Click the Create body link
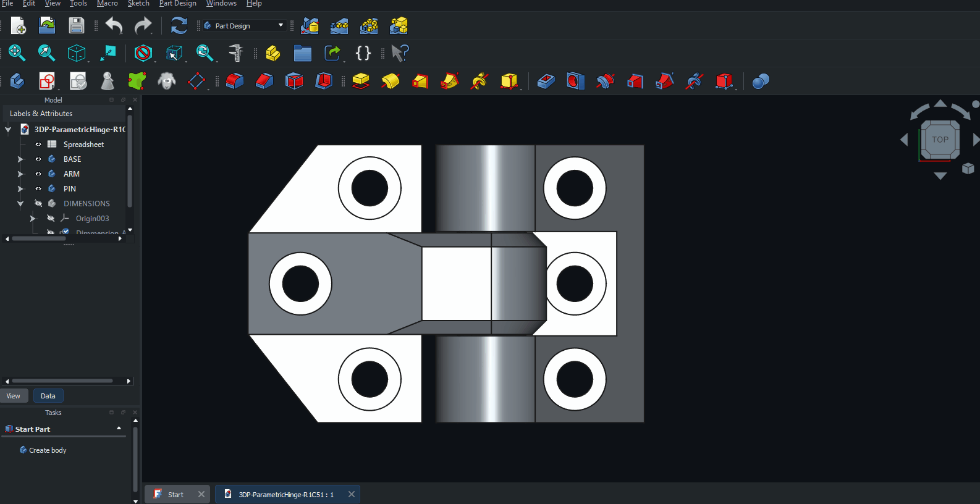Viewport: 980px width, 504px height. tap(48, 450)
